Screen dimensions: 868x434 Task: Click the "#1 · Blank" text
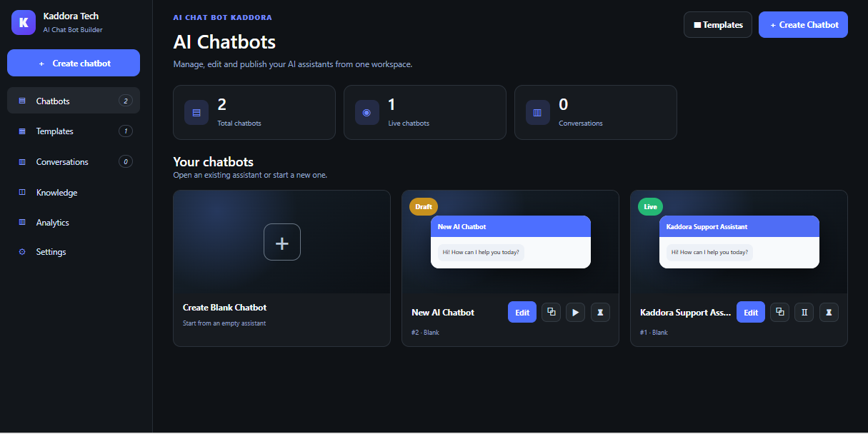tap(654, 333)
